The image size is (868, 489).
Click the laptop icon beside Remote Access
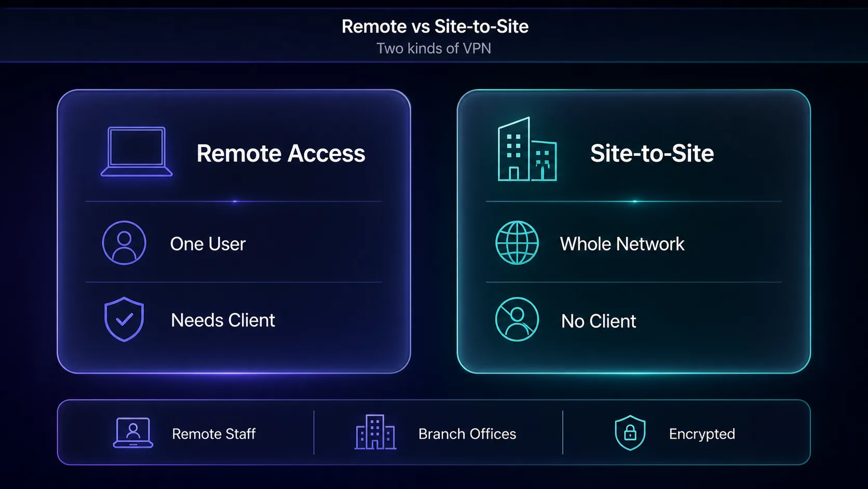[137, 152]
